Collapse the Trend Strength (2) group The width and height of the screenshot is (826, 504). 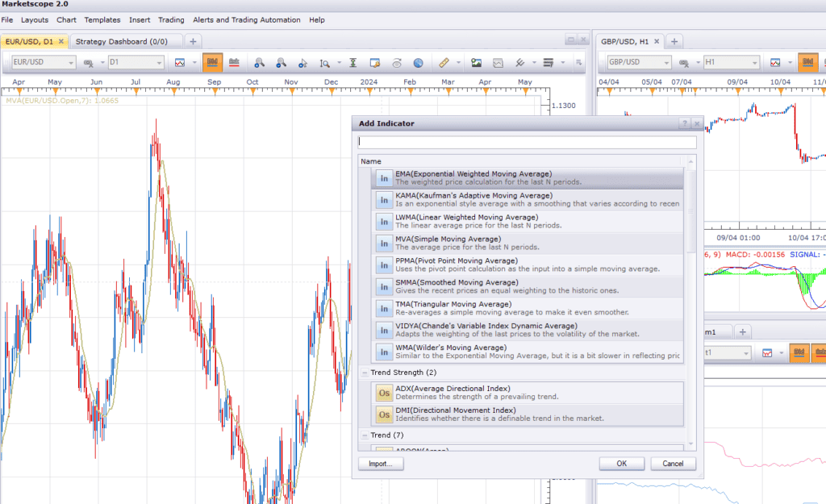(x=365, y=373)
